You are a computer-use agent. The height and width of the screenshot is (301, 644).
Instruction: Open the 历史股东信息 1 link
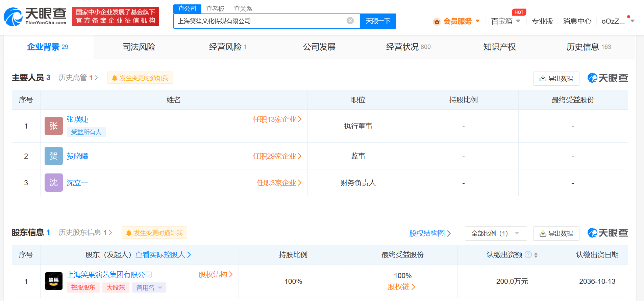click(x=85, y=232)
